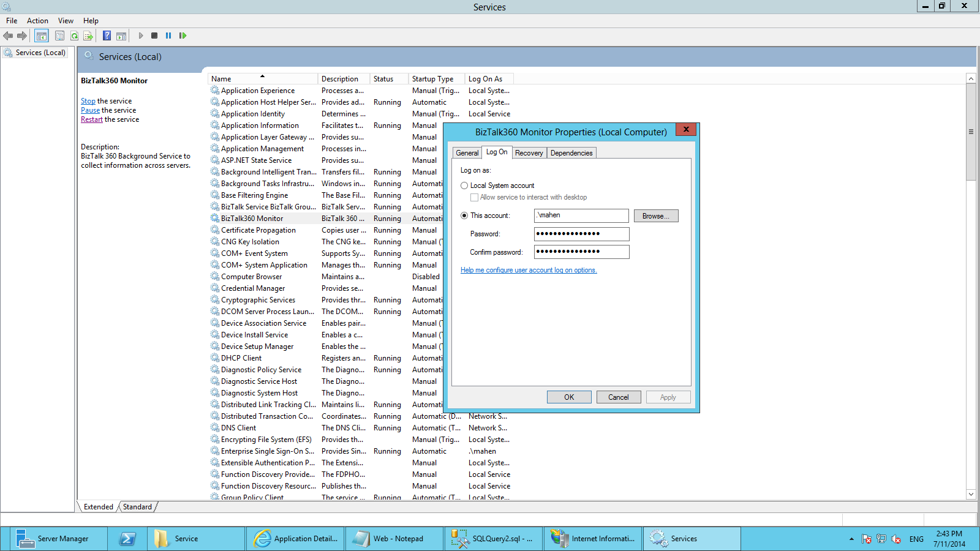Open the Help menu

pyautogui.click(x=91, y=21)
